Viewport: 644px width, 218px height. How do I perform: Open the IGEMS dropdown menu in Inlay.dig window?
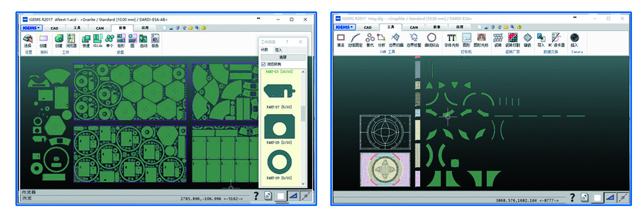click(345, 27)
